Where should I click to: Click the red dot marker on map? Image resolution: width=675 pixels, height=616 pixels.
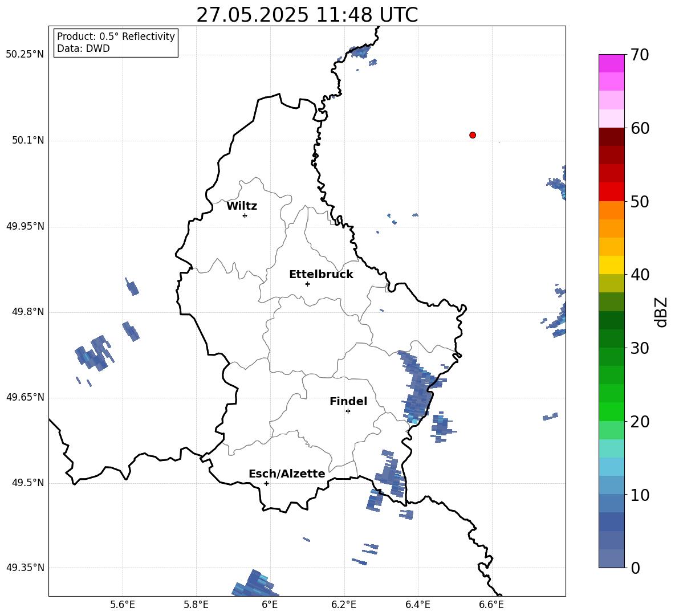pyautogui.click(x=473, y=135)
